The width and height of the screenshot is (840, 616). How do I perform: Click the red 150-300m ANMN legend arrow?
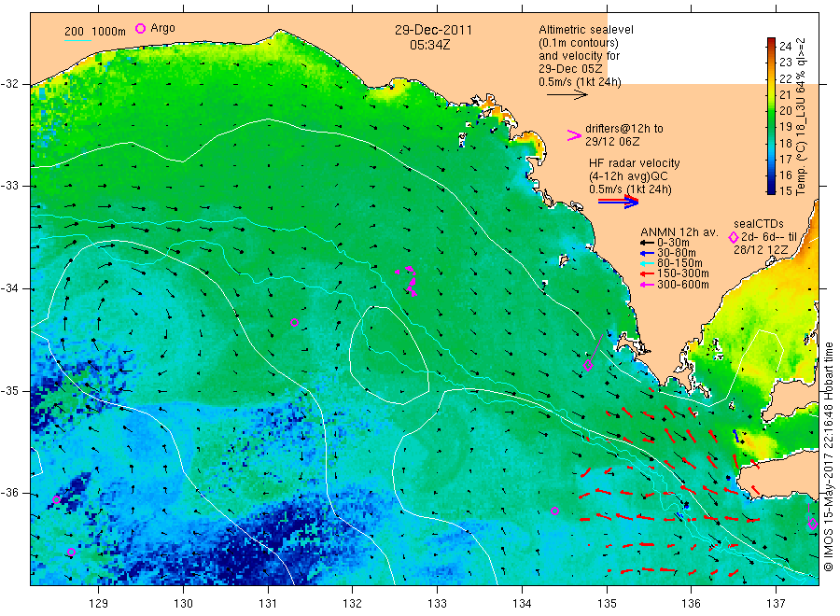tap(647, 274)
